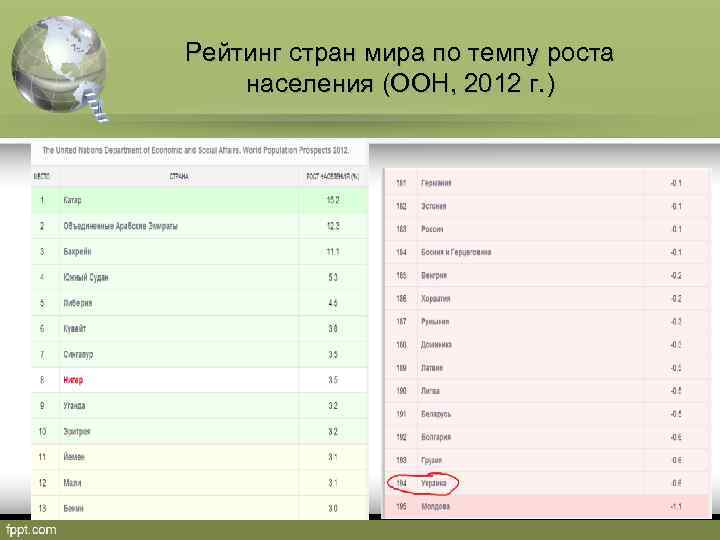
Task: Click growth value in Либерия row
Action: (333, 303)
